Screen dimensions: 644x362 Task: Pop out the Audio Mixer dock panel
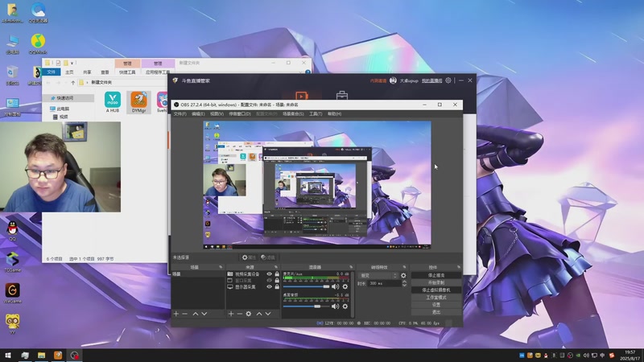tap(351, 267)
